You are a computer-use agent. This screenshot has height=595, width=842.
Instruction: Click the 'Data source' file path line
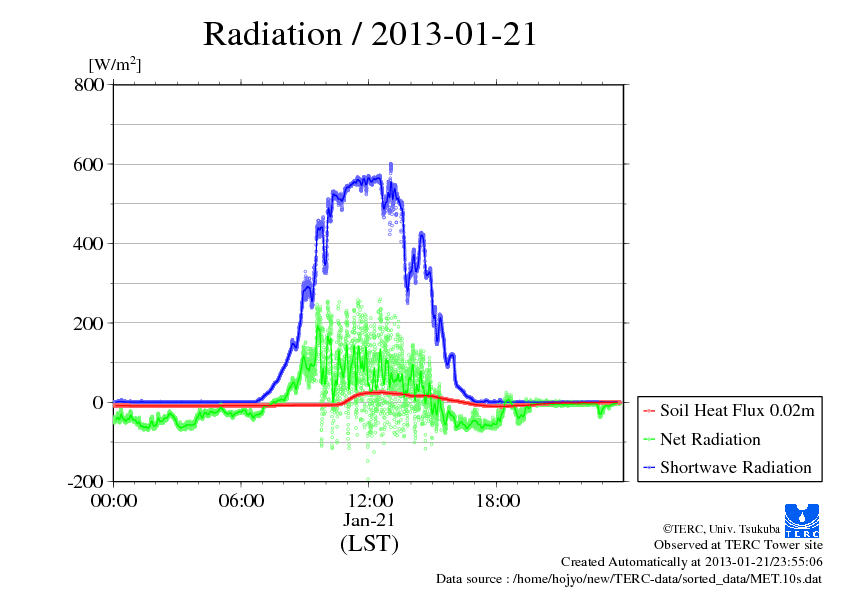(x=629, y=579)
